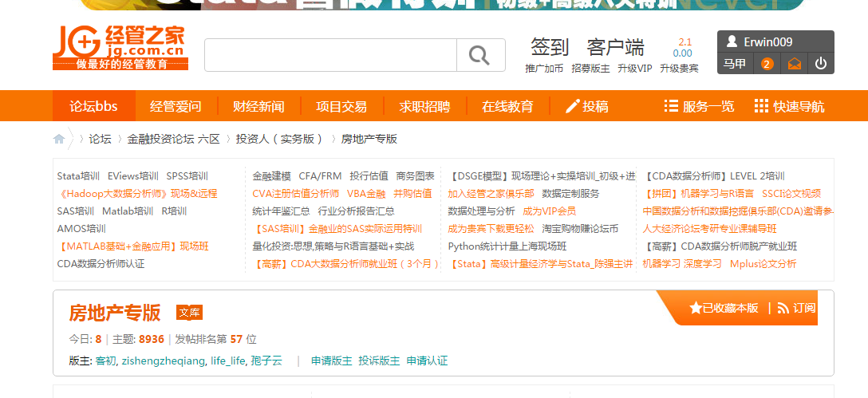The height and width of the screenshot is (398, 868).
Task: Click 投诉版主 link
Action: [x=379, y=361]
